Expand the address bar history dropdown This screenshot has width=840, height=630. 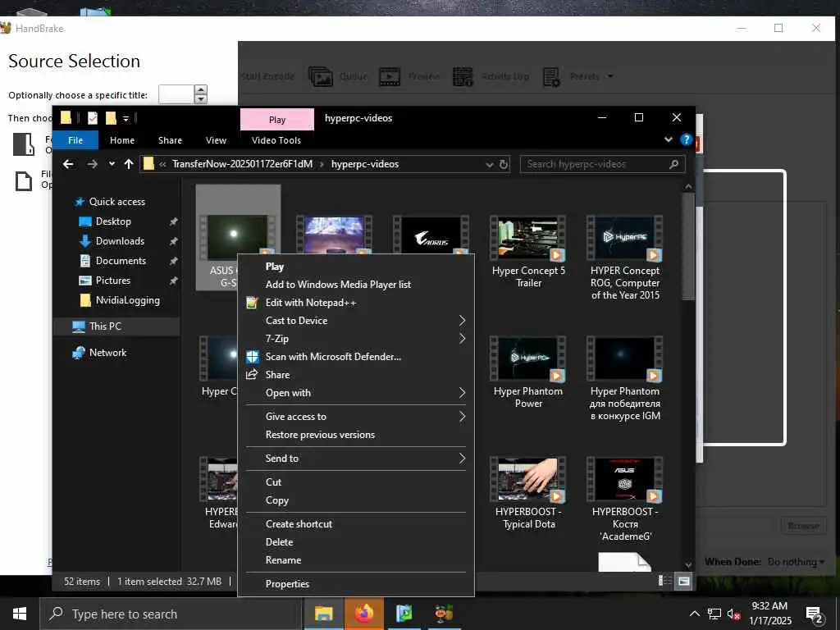point(489,164)
